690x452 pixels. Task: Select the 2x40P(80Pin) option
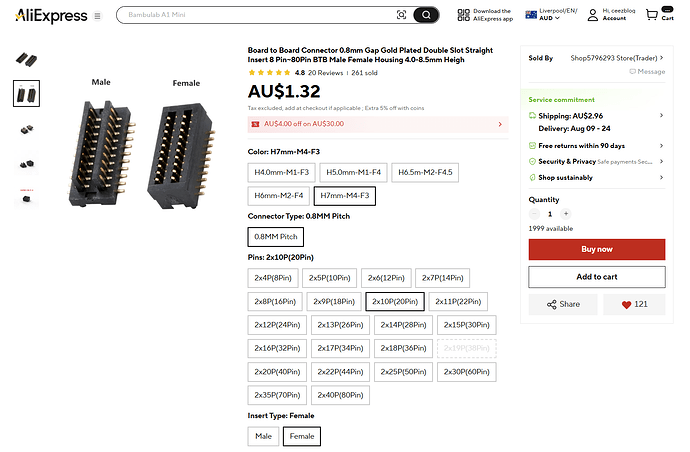[341, 395]
